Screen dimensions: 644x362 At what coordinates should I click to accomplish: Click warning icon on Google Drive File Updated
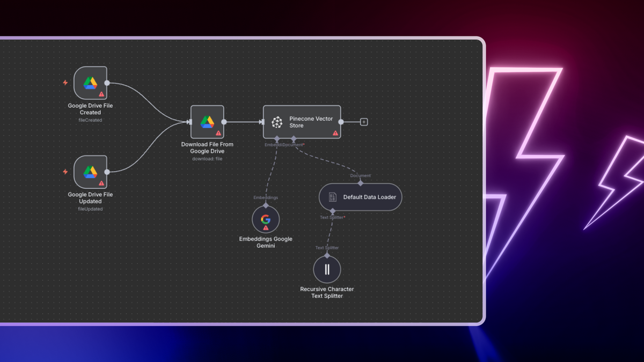(x=101, y=183)
